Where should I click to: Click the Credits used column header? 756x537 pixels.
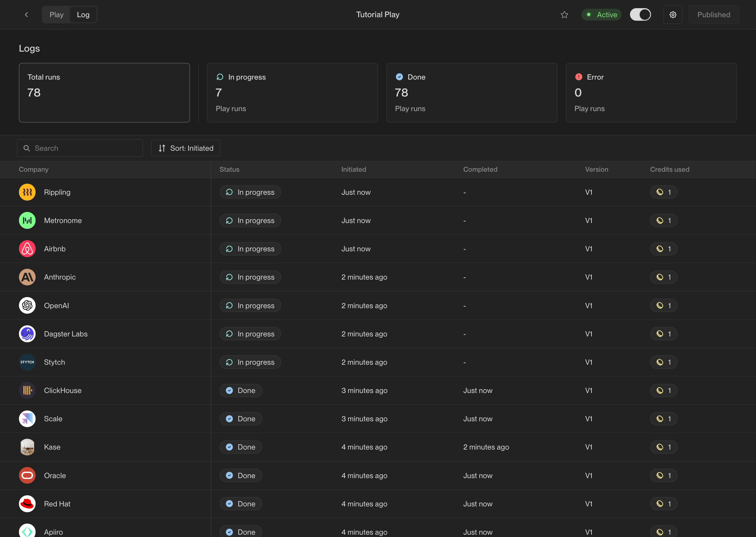click(x=669, y=169)
